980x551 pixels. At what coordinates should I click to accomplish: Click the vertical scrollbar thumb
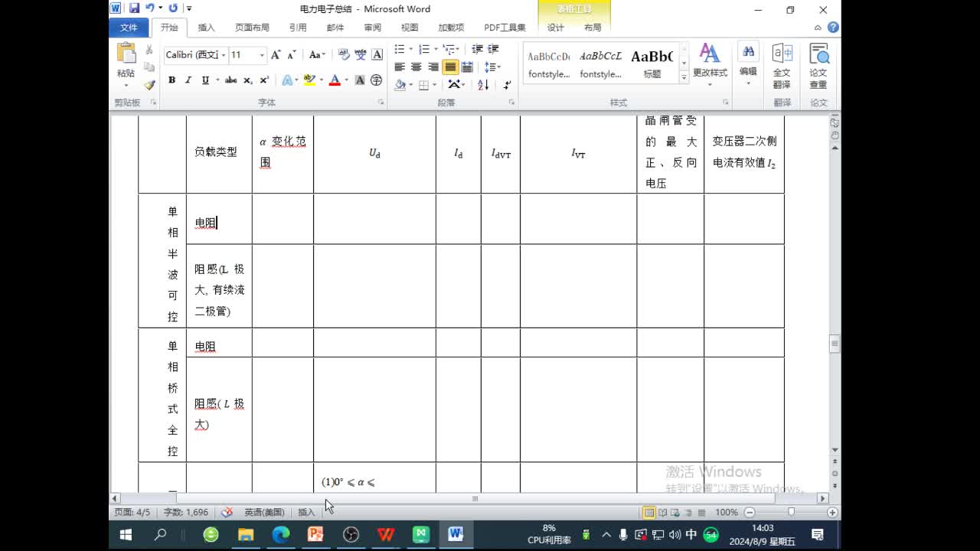[x=835, y=344]
